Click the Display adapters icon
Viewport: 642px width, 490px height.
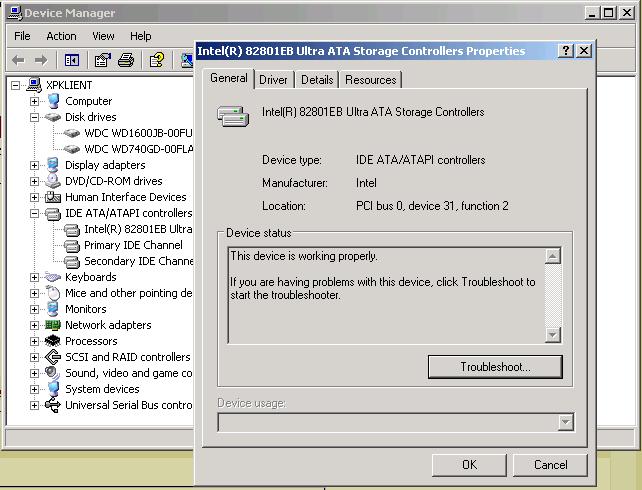click(x=52, y=165)
